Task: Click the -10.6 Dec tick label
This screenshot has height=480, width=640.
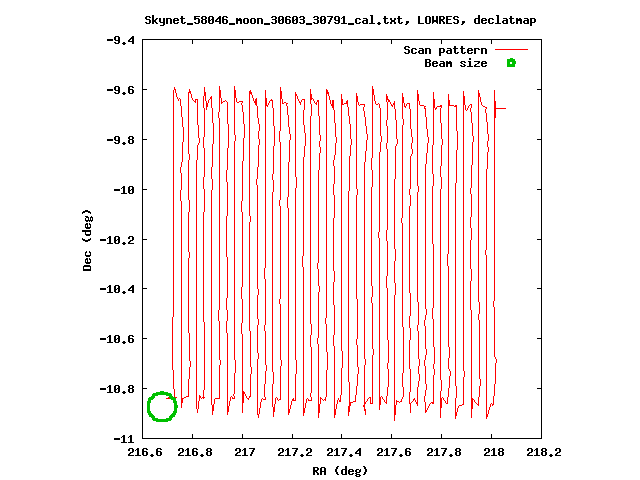Action: point(117,339)
